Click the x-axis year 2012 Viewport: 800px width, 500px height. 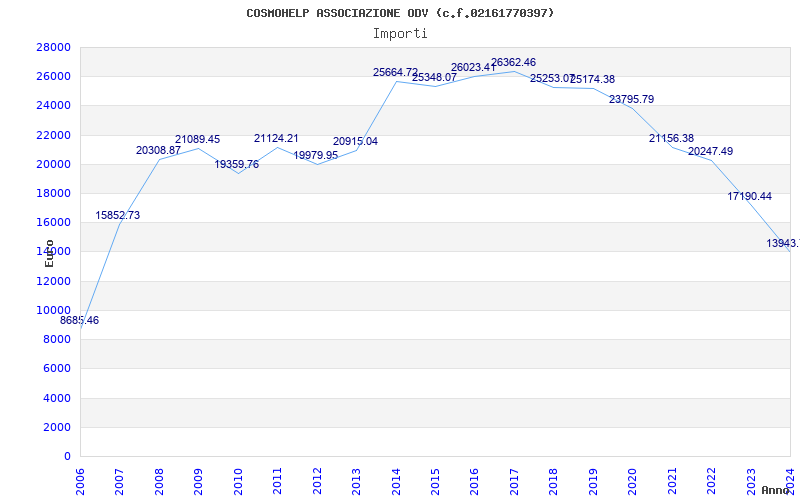point(317,480)
